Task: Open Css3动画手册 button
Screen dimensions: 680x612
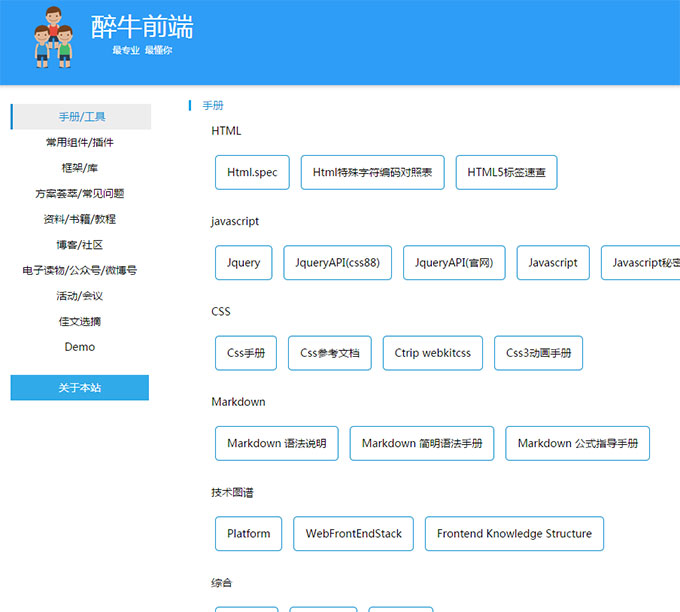Action: pyautogui.click(x=538, y=353)
